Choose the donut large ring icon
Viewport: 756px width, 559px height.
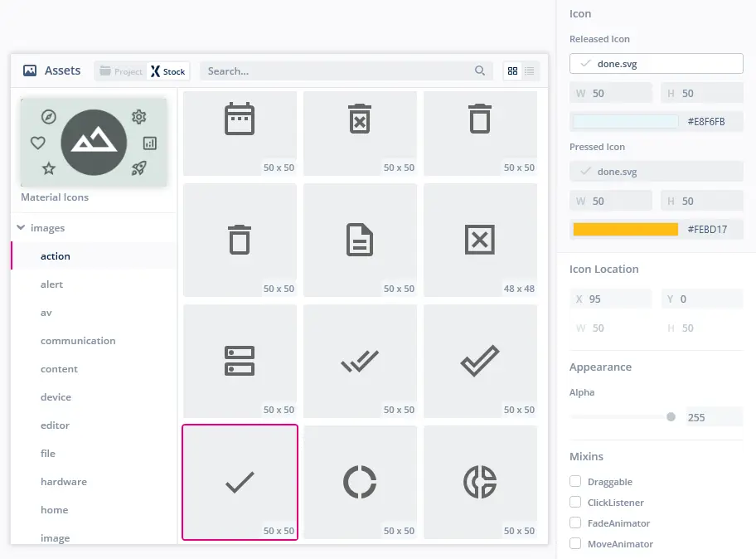(360, 482)
